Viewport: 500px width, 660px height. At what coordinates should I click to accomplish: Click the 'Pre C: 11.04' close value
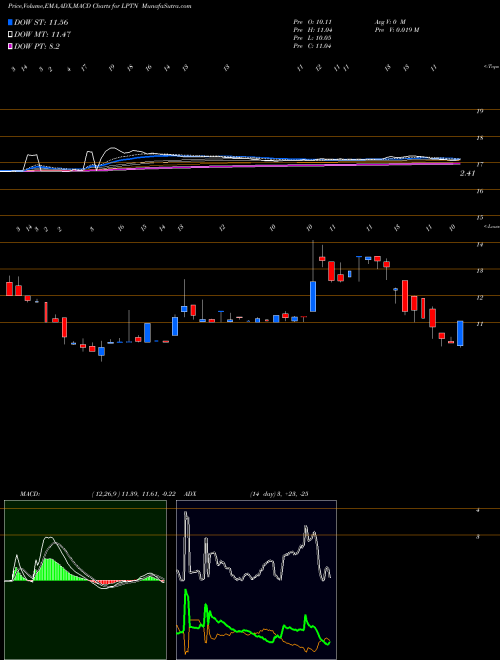[313, 46]
